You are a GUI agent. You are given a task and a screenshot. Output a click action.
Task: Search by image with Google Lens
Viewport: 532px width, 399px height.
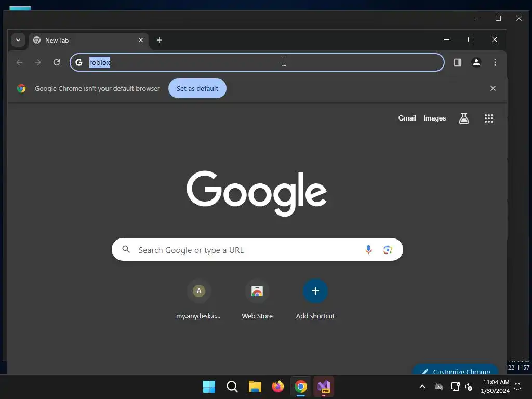click(388, 250)
